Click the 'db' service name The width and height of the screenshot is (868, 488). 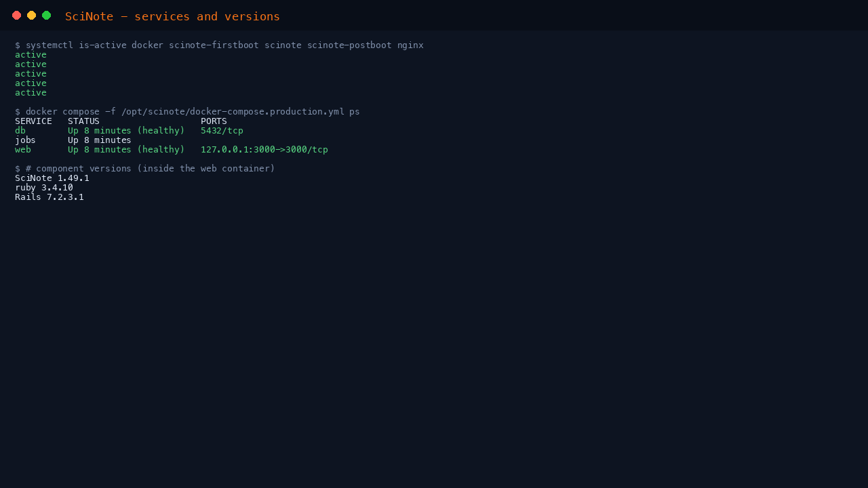point(20,131)
